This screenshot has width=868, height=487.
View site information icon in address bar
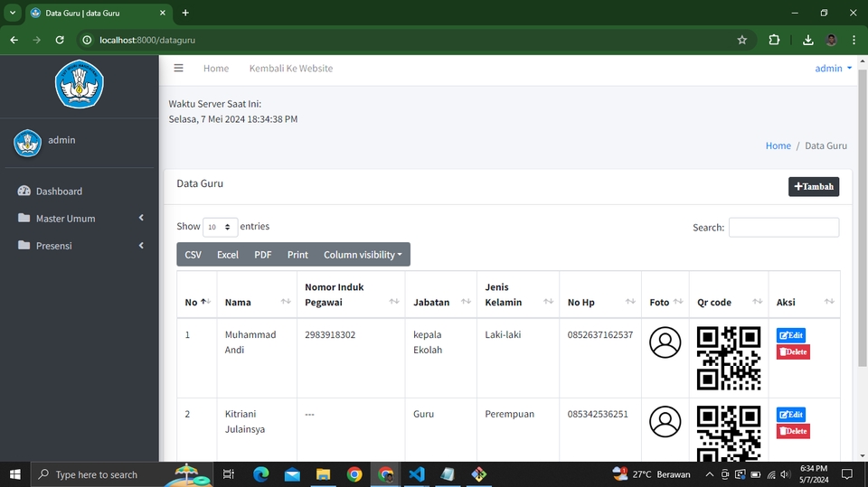(x=87, y=40)
